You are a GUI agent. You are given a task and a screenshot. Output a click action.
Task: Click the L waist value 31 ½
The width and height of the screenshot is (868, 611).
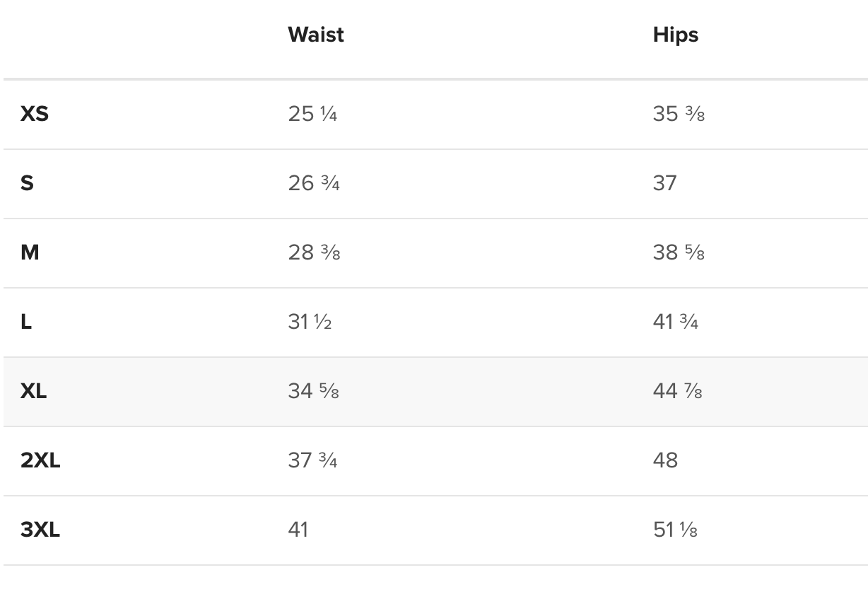(x=310, y=322)
